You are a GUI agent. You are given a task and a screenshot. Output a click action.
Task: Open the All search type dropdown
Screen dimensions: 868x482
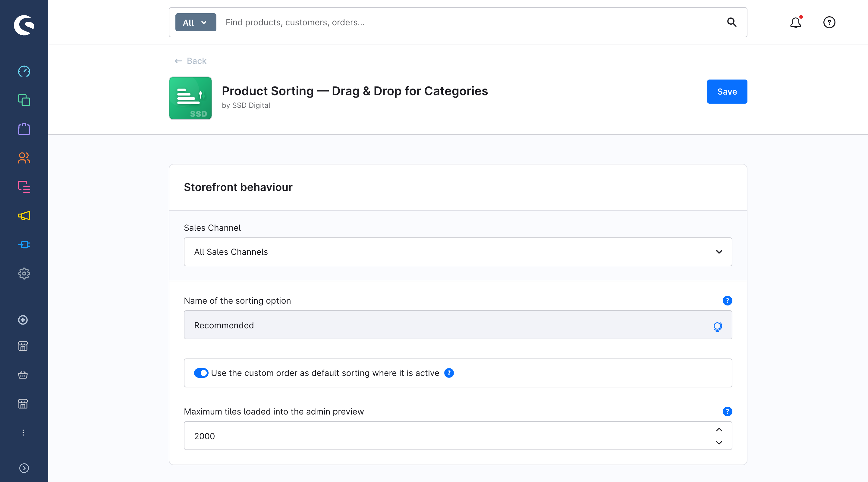196,22
